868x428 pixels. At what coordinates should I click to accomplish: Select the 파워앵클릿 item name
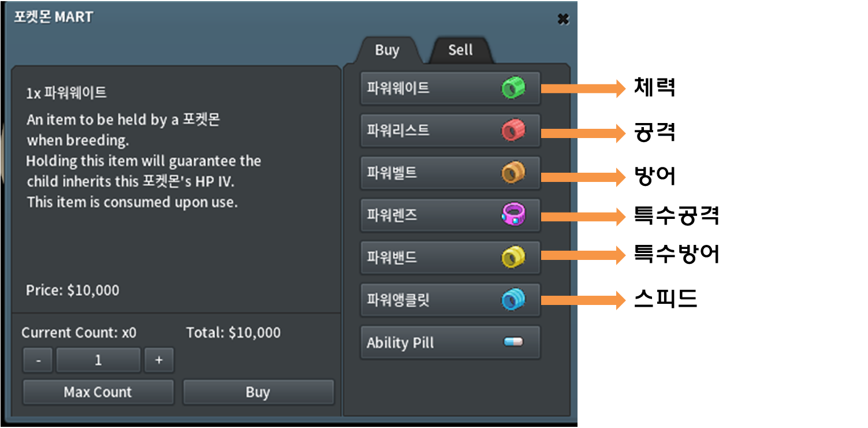(398, 300)
